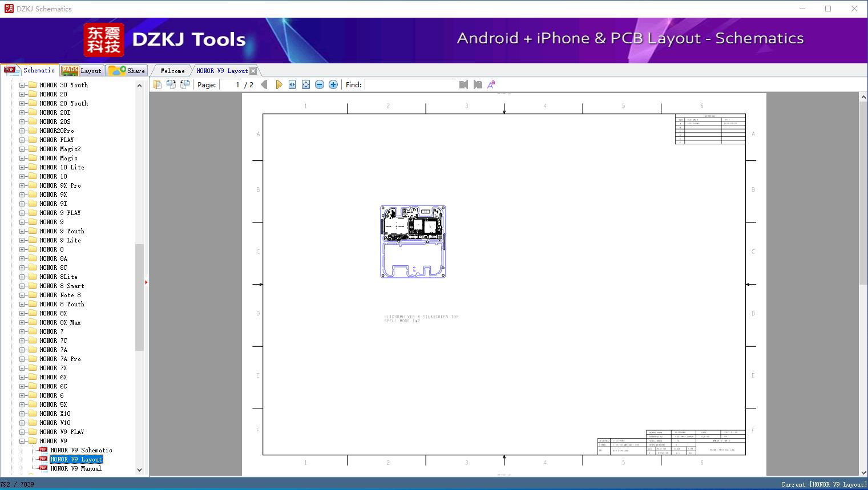Click the copy pages toolbar icon
Viewport: 868px width, 490px height.
pos(158,84)
